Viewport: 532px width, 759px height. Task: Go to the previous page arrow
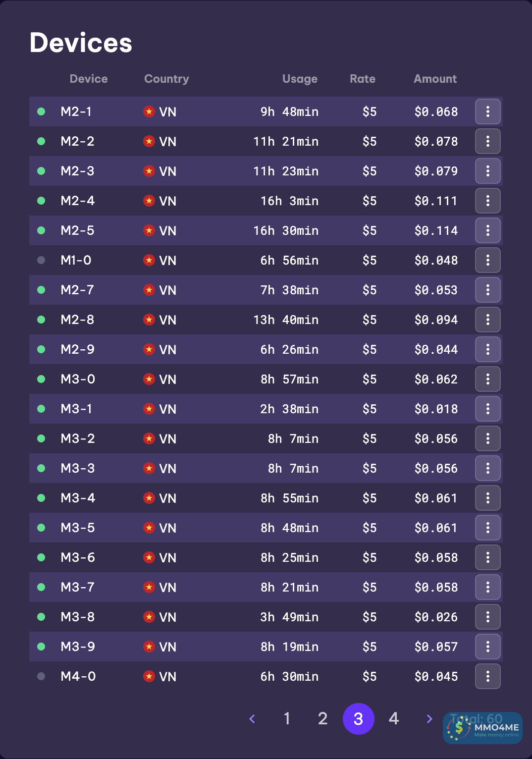[x=252, y=719]
